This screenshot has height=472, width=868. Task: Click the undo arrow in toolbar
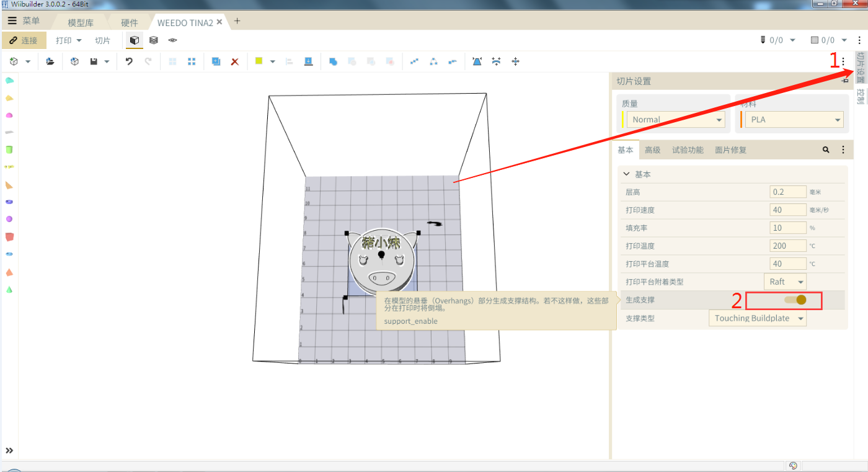(x=129, y=61)
